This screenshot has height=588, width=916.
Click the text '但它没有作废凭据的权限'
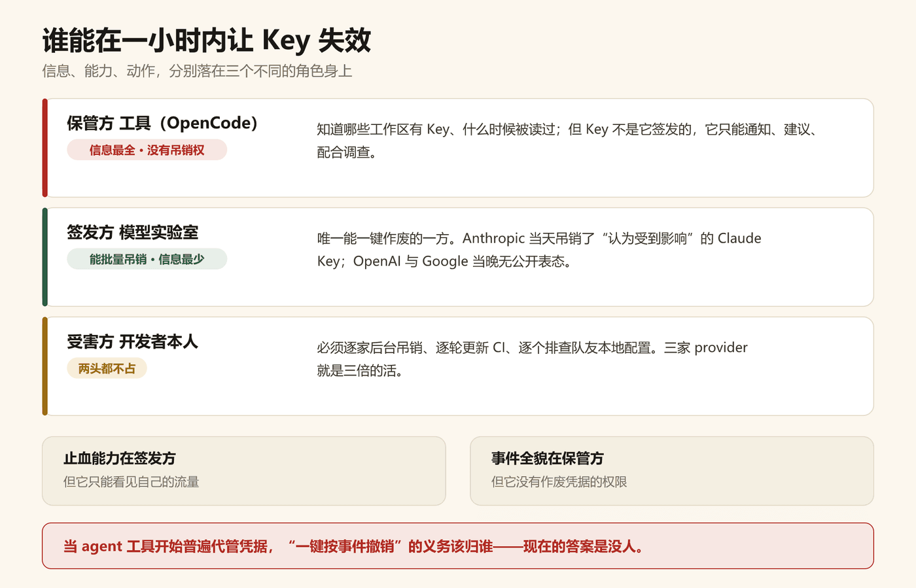pyautogui.click(x=559, y=482)
